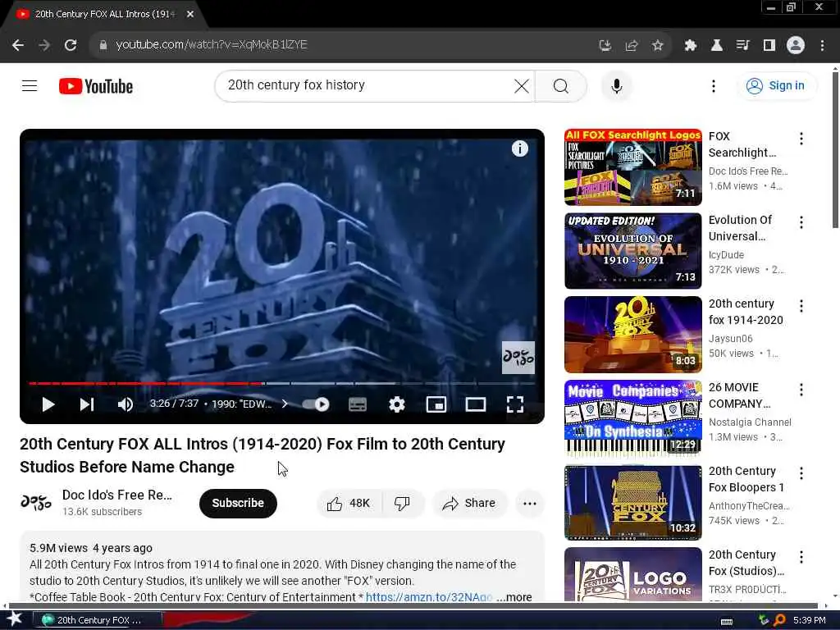Clear the search query
The height and width of the screenshot is (630, 840).
click(521, 85)
